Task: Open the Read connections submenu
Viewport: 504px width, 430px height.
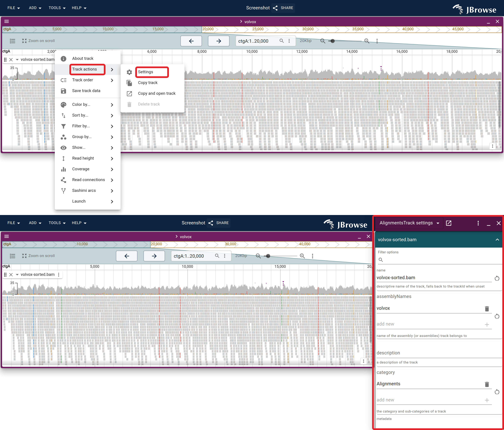Action: pyautogui.click(x=88, y=180)
